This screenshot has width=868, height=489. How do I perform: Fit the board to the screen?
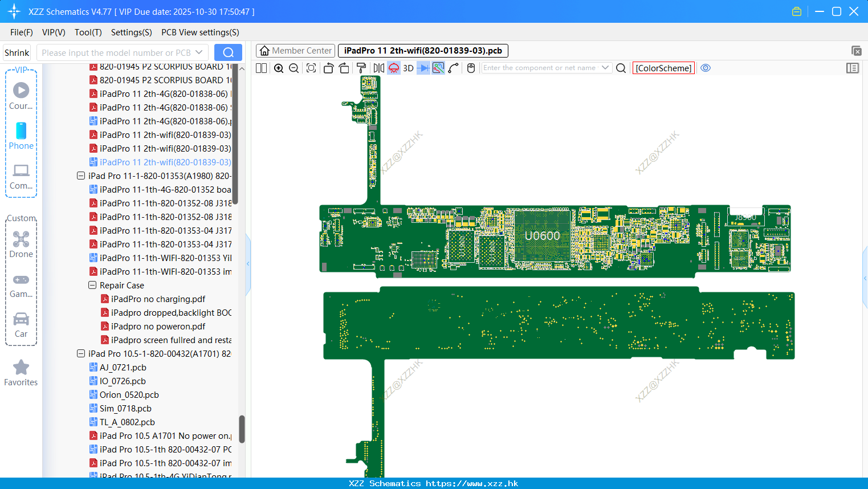tap(311, 68)
